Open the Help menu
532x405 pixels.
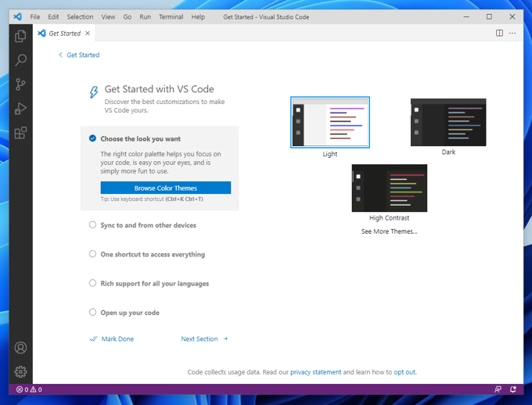pos(198,16)
